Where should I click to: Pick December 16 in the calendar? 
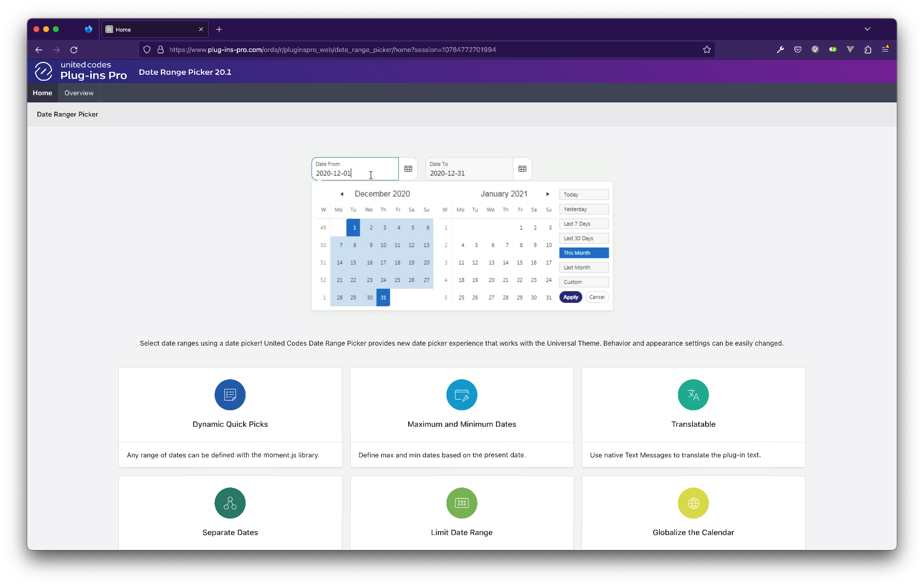coord(369,263)
